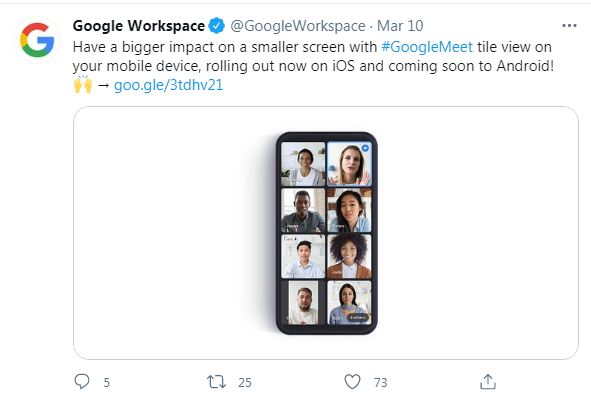Open the @GoogleWorkspace handle
The height and width of the screenshot is (401, 591).
[x=298, y=26]
